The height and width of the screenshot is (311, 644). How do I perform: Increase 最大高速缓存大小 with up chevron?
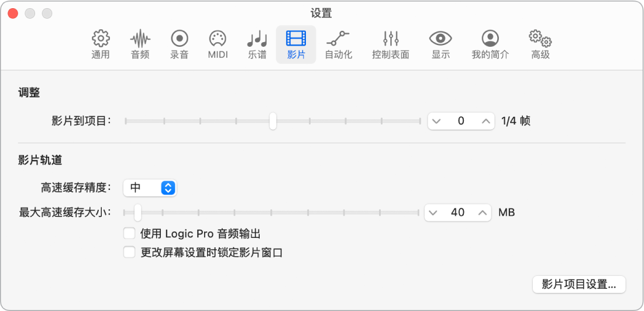(x=483, y=213)
